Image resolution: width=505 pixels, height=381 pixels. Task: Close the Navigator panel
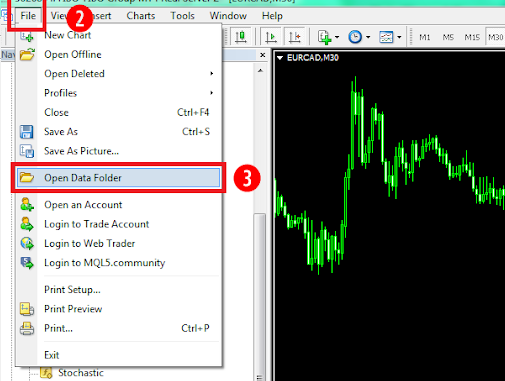pyautogui.click(x=263, y=55)
